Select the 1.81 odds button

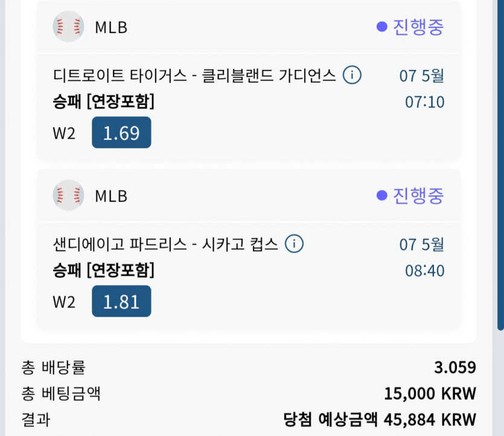click(121, 301)
